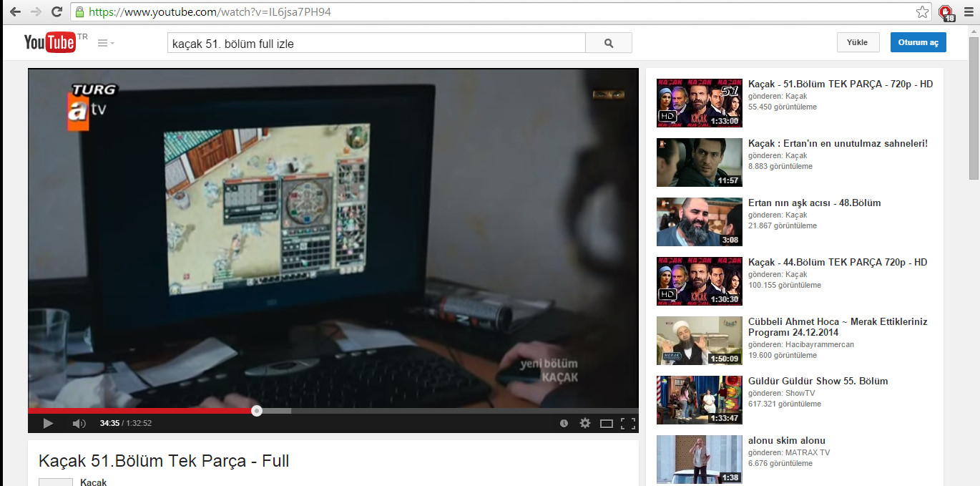Open the YouTube home logo
Viewport: 980px width, 486px height.
pos(50,43)
